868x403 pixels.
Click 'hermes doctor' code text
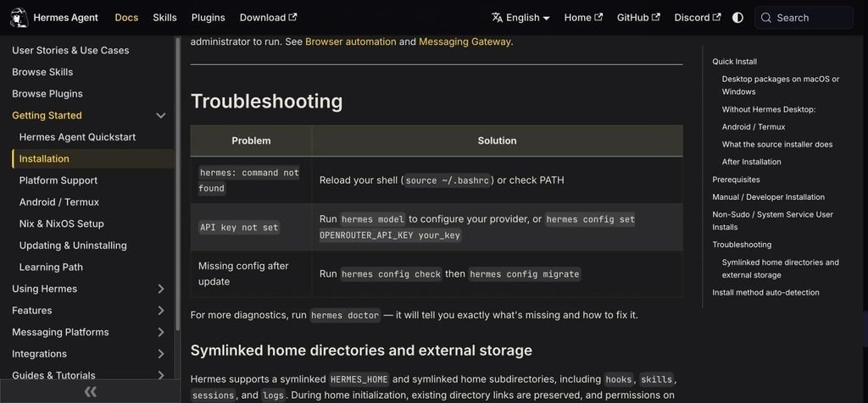point(345,315)
